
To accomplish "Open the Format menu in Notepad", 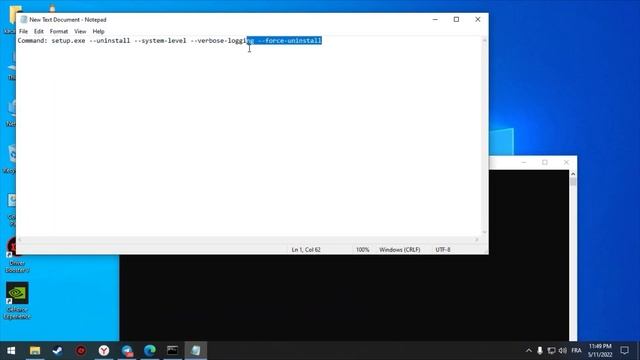I will click(x=59, y=31).
